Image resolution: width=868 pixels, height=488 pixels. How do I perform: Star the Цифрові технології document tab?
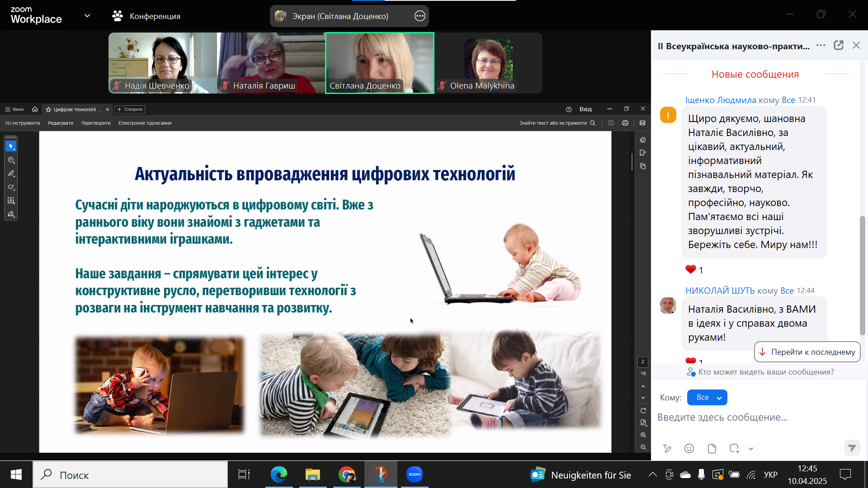pos(48,109)
